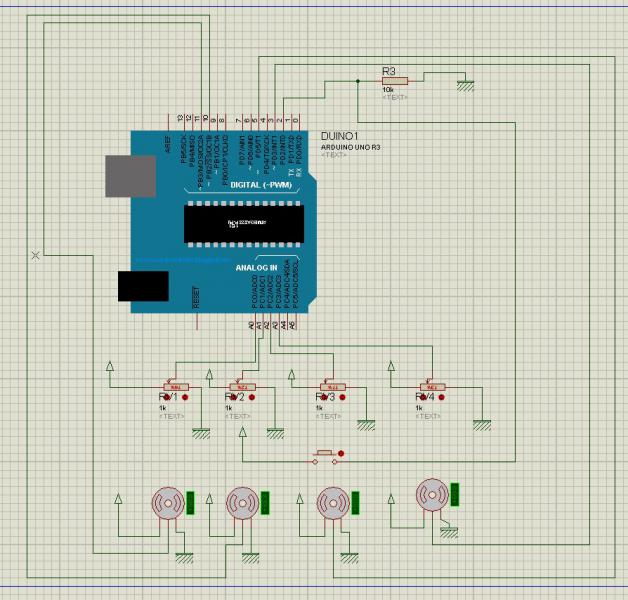The width and height of the screenshot is (628, 600).
Task: Click the ground symbol of the servo under RV3
Action: (x=350, y=558)
